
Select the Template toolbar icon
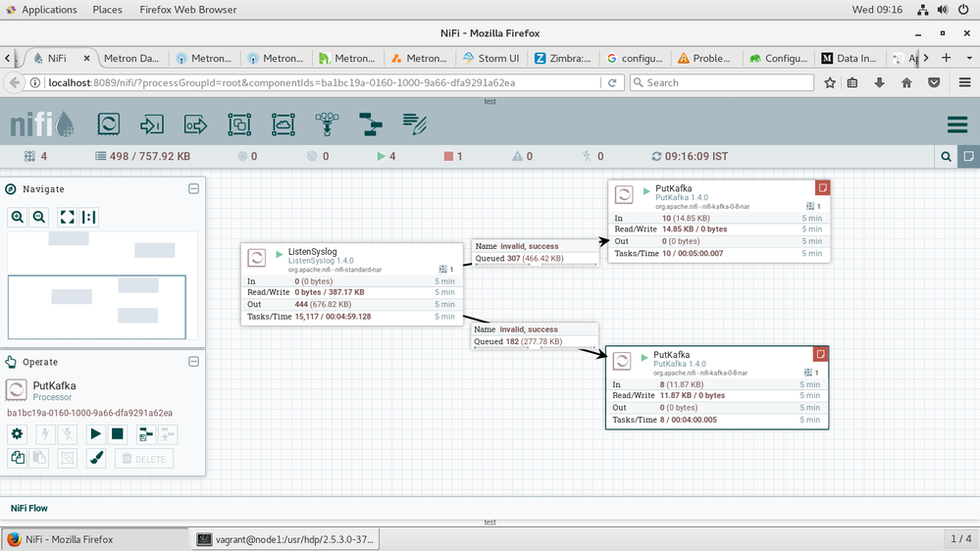[x=370, y=125]
